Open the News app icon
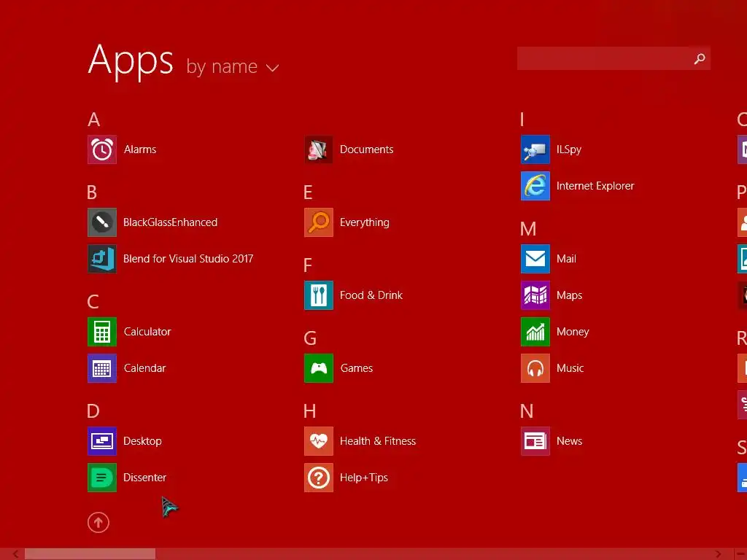747x560 pixels. (x=535, y=441)
